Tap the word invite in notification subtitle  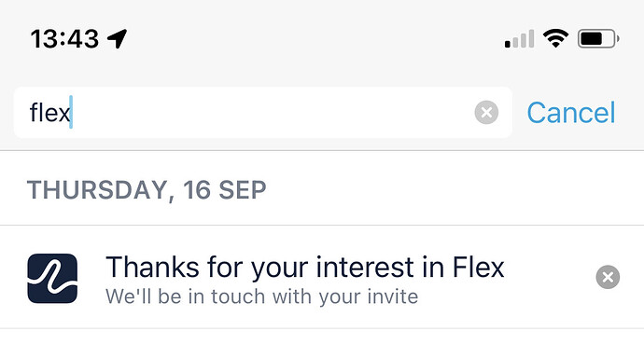(x=393, y=296)
